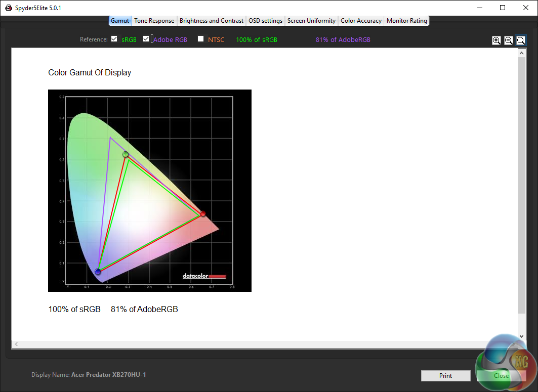Click the fit-to-window magnifier icon
The height and width of the screenshot is (392, 538).
point(521,40)
